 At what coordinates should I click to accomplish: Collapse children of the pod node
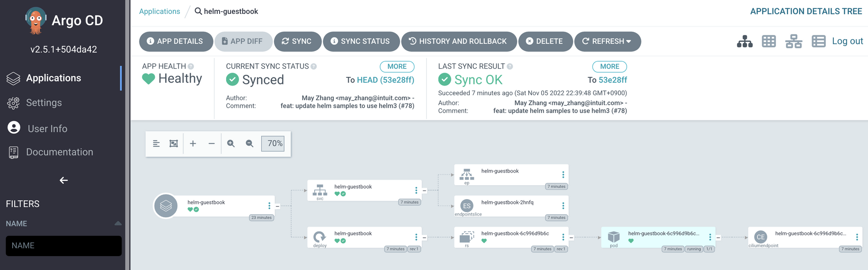pyautogui.click(x=718, y=237)
